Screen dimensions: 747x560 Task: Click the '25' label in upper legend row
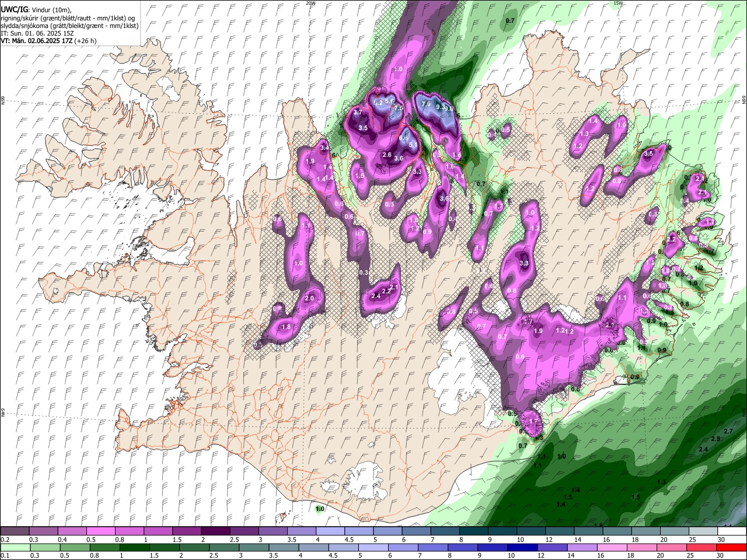tap(692, 540)
